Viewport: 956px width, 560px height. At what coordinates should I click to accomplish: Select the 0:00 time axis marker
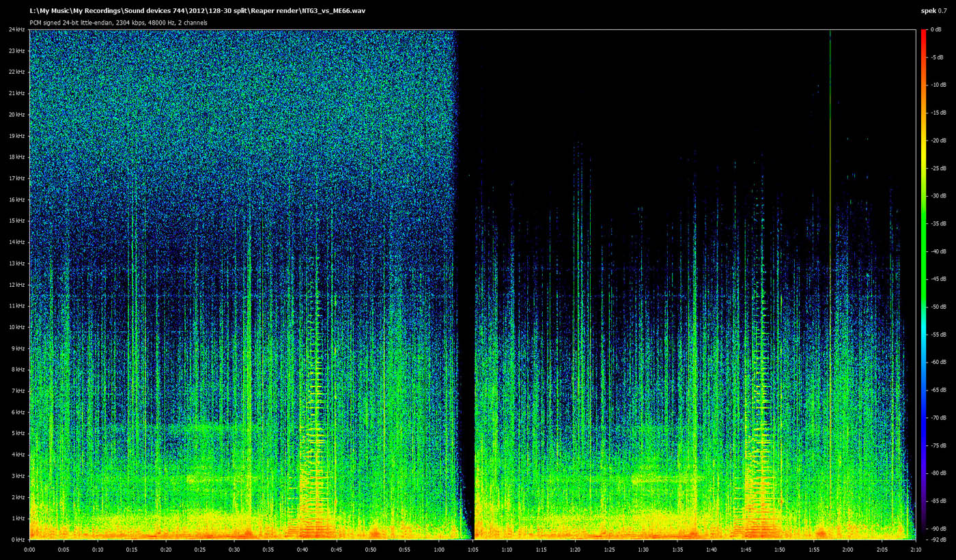30,549
